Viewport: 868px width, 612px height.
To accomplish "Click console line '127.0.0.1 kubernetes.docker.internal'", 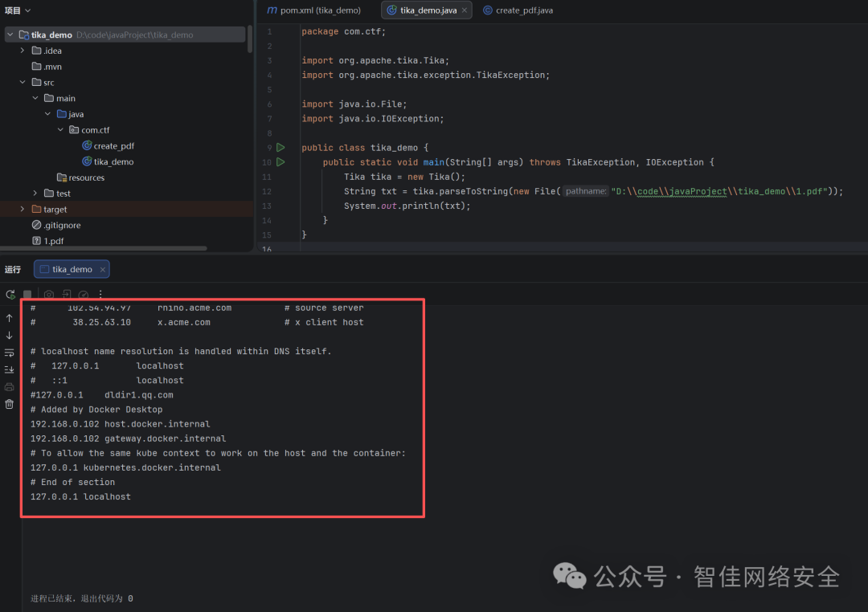I will (x=125, y=467).
